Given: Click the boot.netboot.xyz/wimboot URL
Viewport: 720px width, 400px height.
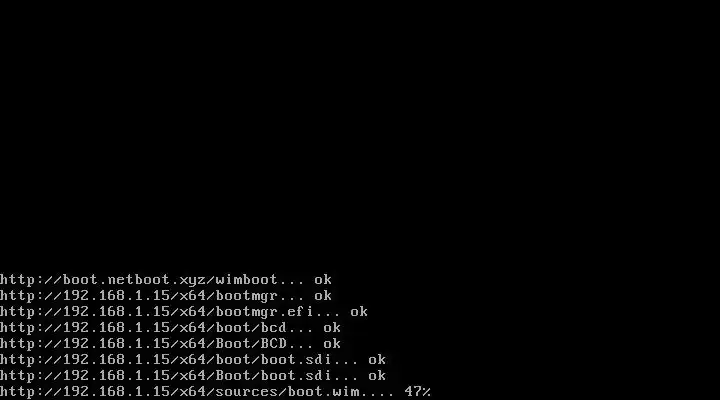Looking at the screenshot, I should [x=139, y=280].
